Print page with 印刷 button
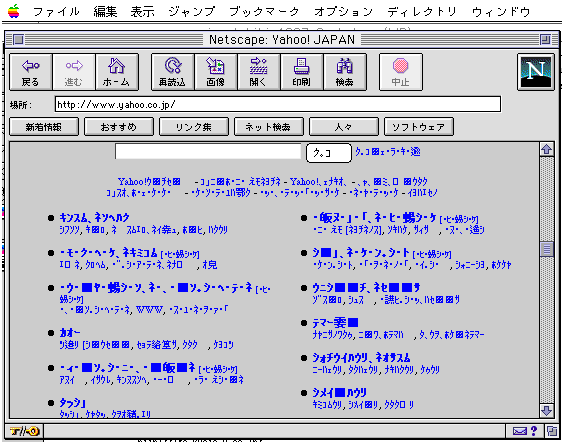The width and height of the screenshot is (565, 445). click(x=302, y=72)
